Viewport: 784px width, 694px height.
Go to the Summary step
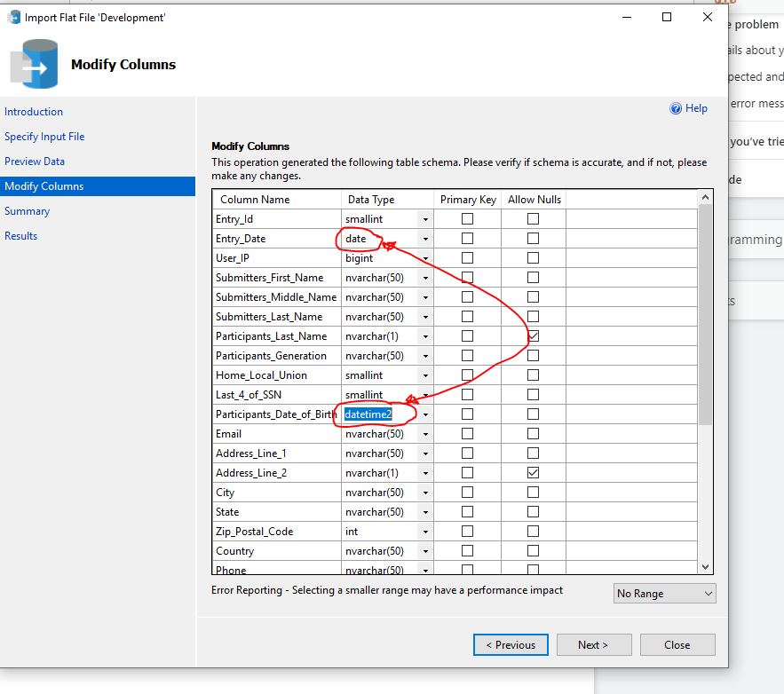[x=27, y=210]
